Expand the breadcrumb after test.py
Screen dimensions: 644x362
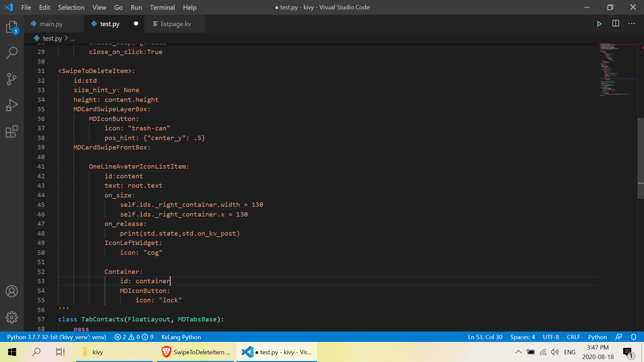click(x=72, y=38)
